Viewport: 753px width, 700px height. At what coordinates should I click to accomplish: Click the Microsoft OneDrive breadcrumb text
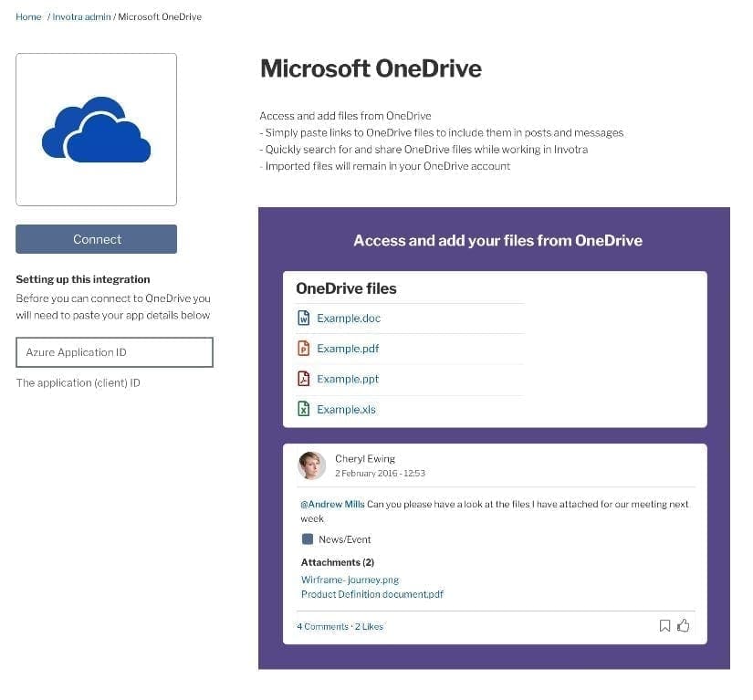[x=160, y=16]
